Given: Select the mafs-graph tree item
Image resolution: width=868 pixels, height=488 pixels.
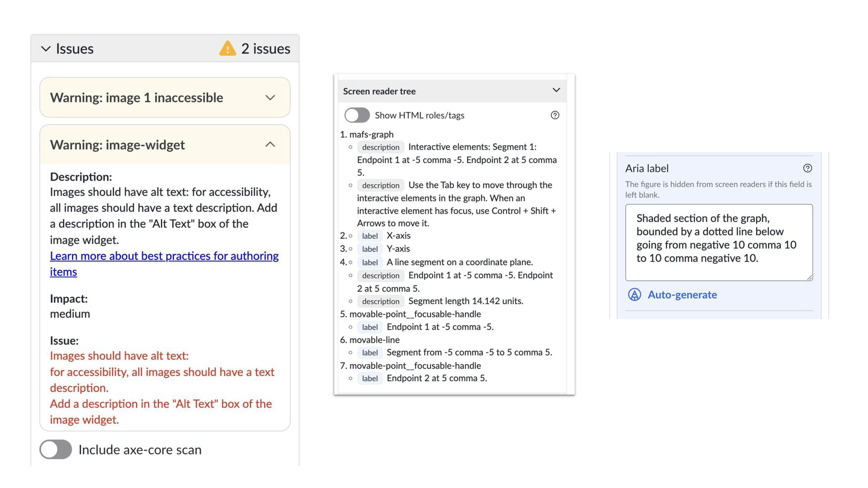Looking at the screenshot, I should click(371, 135).
